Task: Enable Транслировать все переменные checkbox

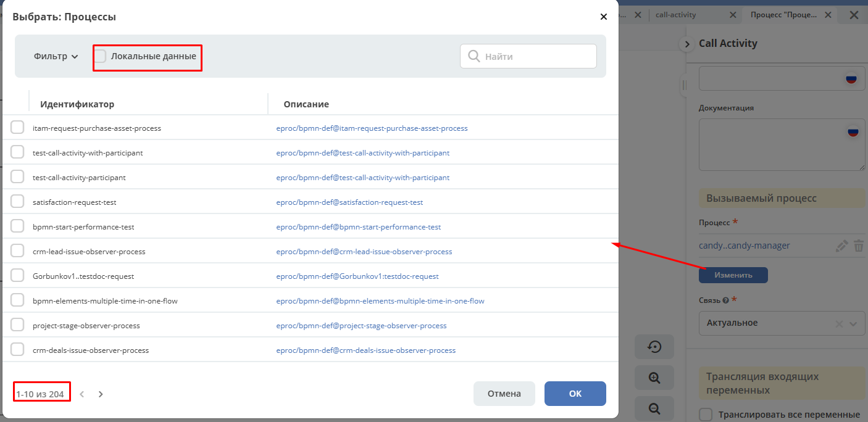Action: click(706, 415)
